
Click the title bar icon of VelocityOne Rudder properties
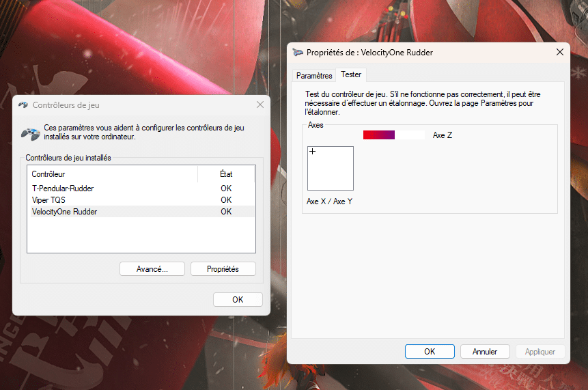pos(298,53)
